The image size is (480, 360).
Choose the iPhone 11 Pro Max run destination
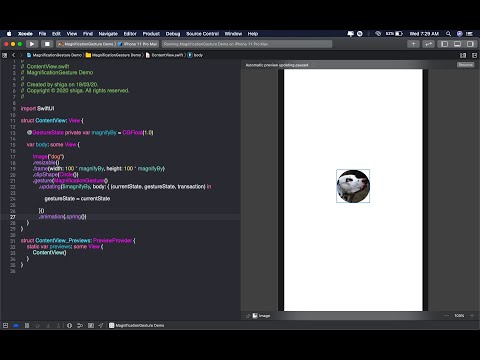click(x=137, y=44)
